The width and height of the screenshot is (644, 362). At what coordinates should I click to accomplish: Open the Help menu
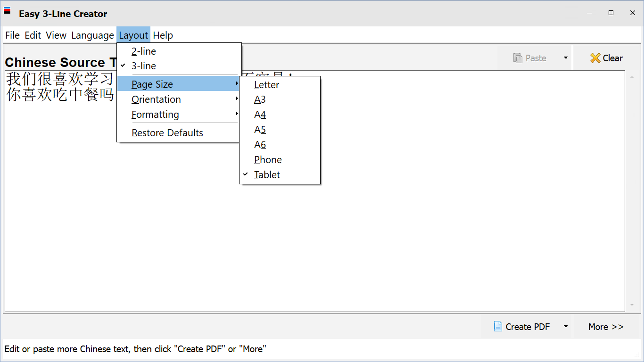(x=163, y=35)
